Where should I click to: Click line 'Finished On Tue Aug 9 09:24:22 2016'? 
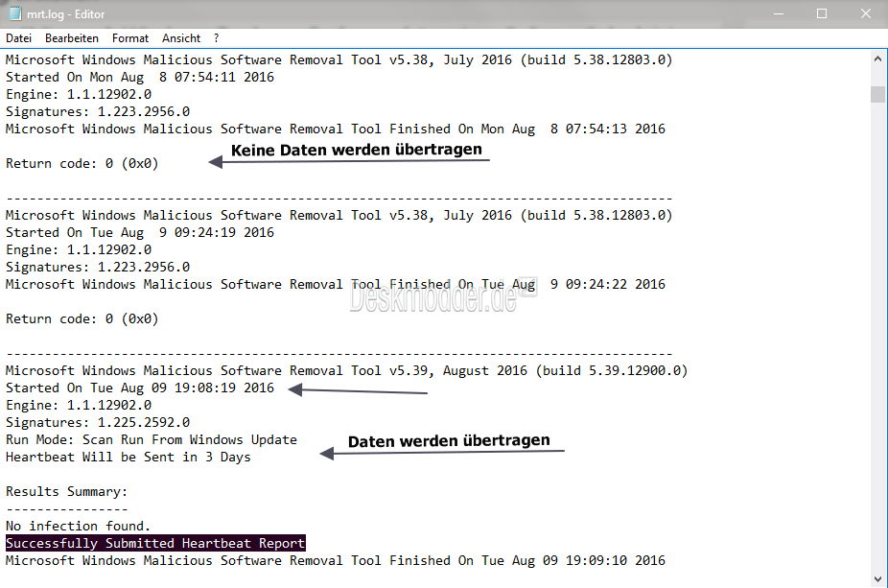click(336, 284)
